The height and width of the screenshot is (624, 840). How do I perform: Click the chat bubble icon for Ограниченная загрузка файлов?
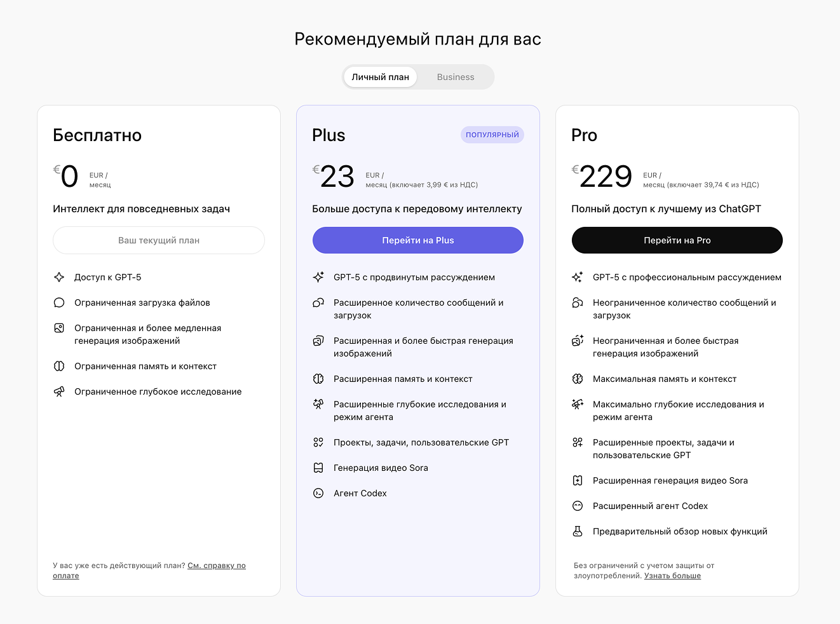(59, 302)
